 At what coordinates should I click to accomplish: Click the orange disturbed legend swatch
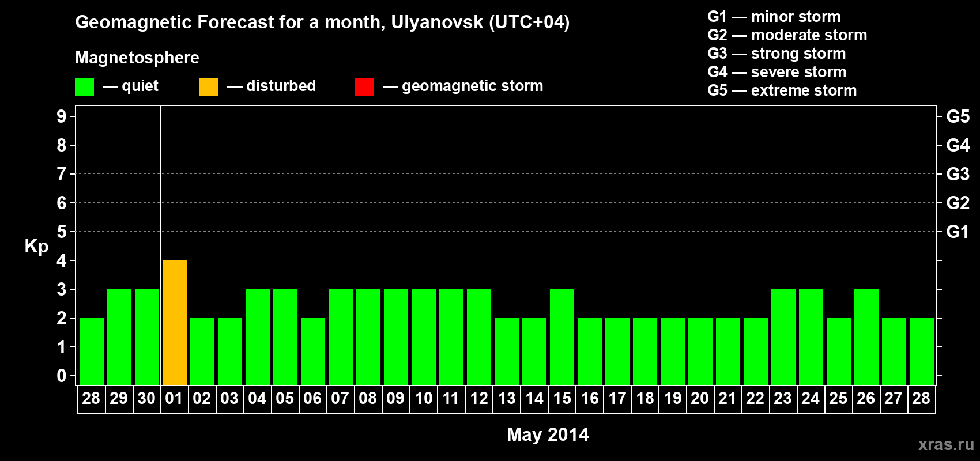pyautogui.click(x=209, y=87)
